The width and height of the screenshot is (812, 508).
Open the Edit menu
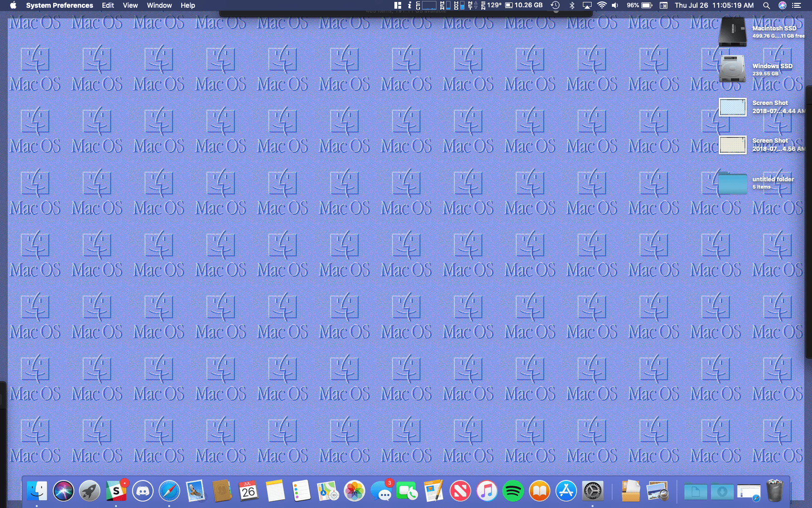coord(107,5)
